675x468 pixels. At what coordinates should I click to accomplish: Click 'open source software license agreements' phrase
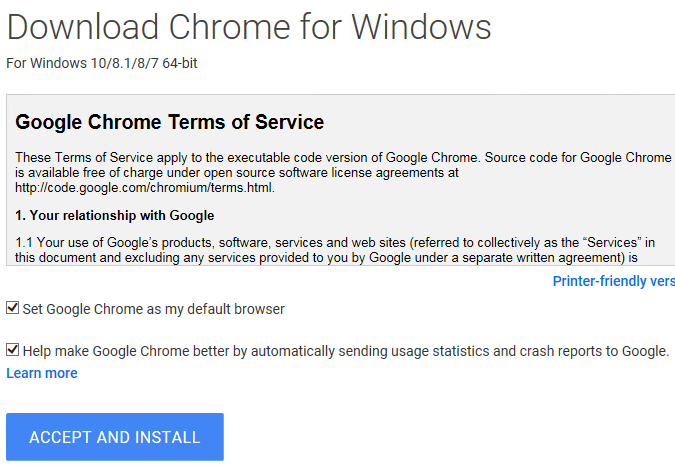308,172
